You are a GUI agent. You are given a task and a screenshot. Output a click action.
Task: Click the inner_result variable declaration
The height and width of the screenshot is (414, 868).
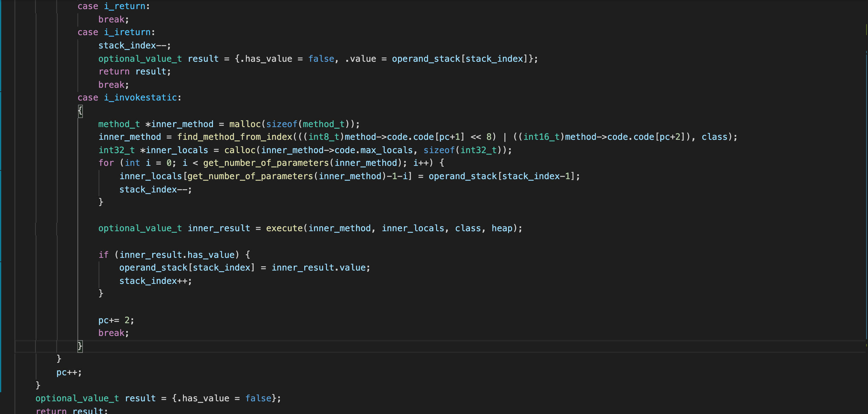[x=219, y=228]
